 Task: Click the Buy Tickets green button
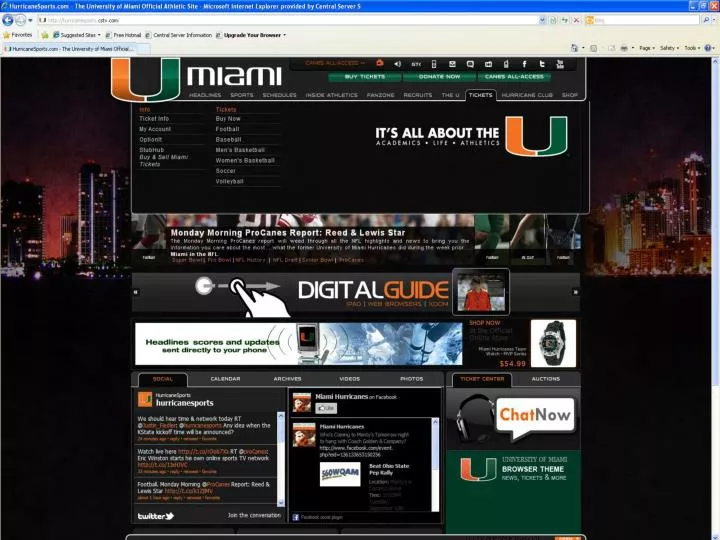365,77
